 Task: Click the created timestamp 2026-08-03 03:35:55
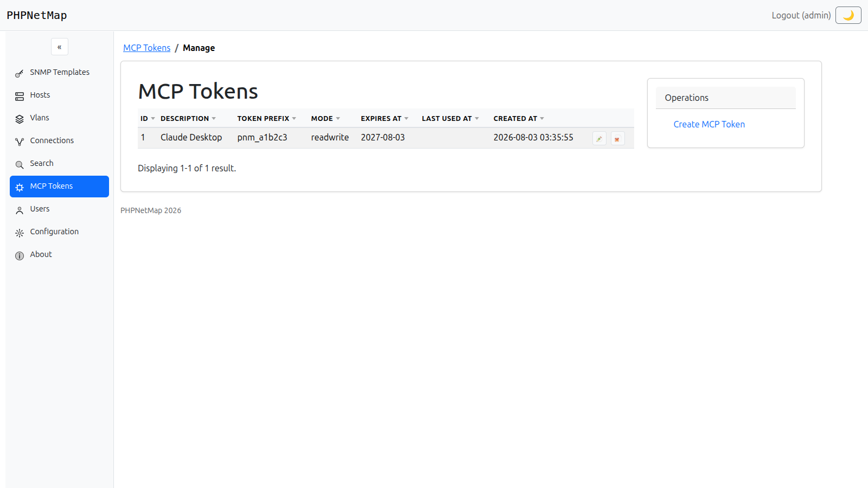(x=533, y=138)
